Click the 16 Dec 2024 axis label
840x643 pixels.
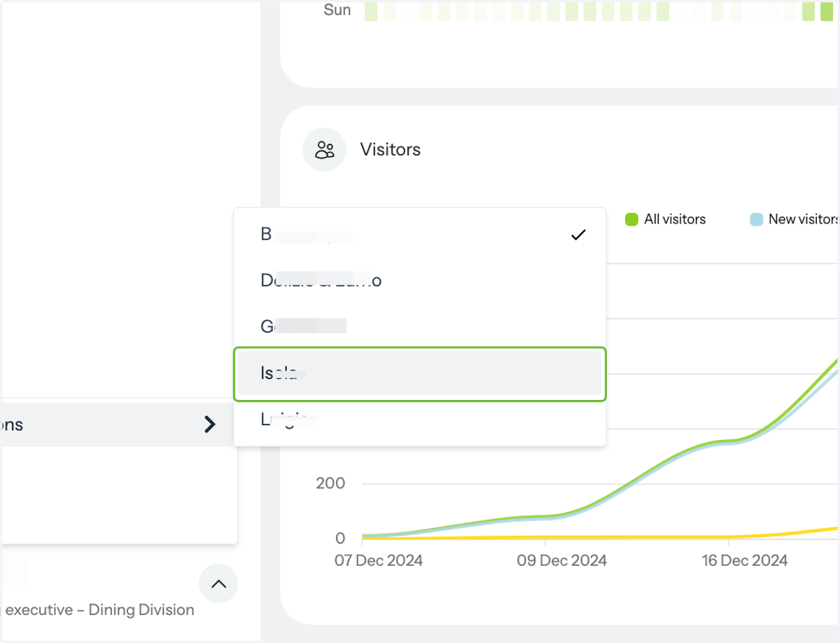(745, 560)
